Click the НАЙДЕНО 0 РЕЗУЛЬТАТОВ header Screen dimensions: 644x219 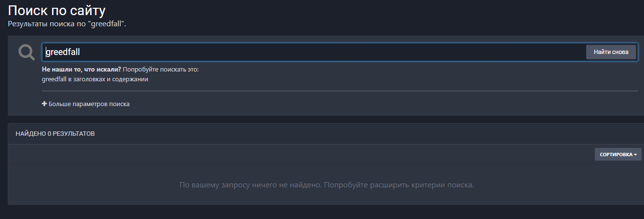55,133
